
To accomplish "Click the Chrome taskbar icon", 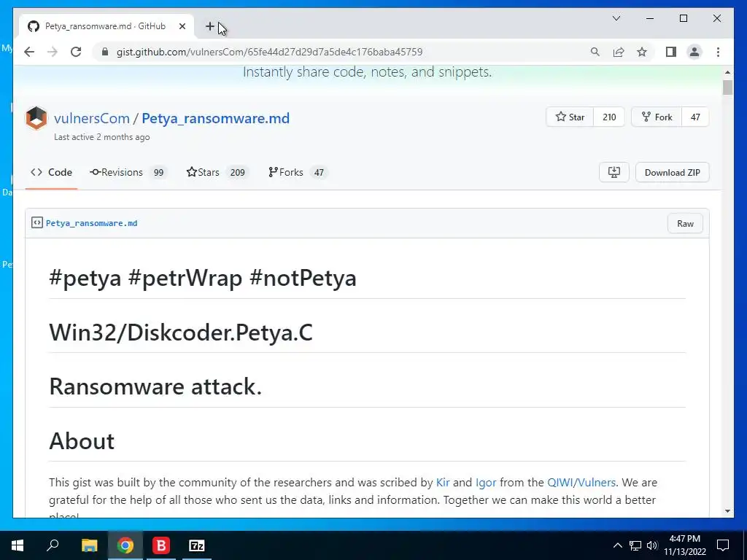I will (125, 545).
